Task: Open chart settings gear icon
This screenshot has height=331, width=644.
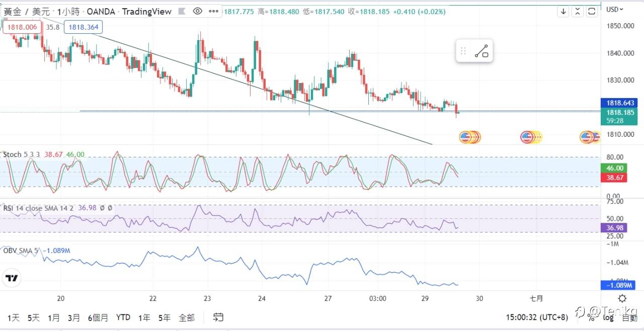Action: click(x=622, y=298)
